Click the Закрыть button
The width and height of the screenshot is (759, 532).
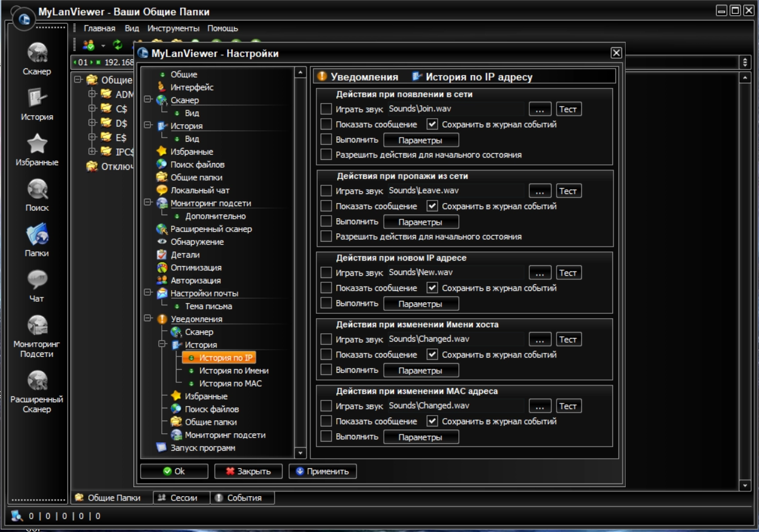249,471
